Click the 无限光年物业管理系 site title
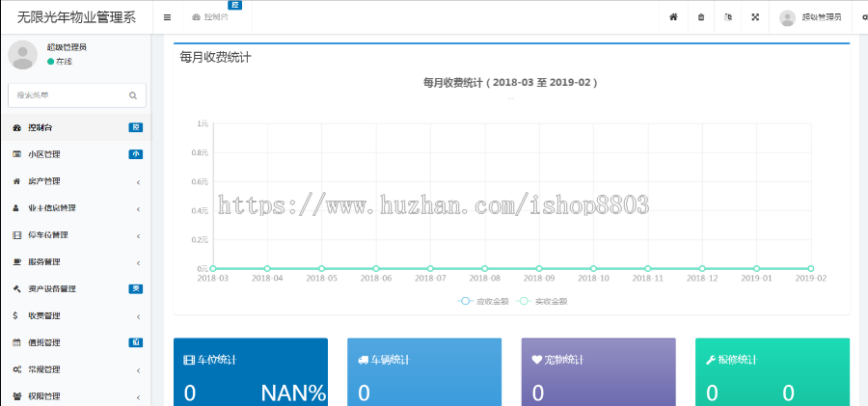868x406 pixels. [x=76, y=17]
